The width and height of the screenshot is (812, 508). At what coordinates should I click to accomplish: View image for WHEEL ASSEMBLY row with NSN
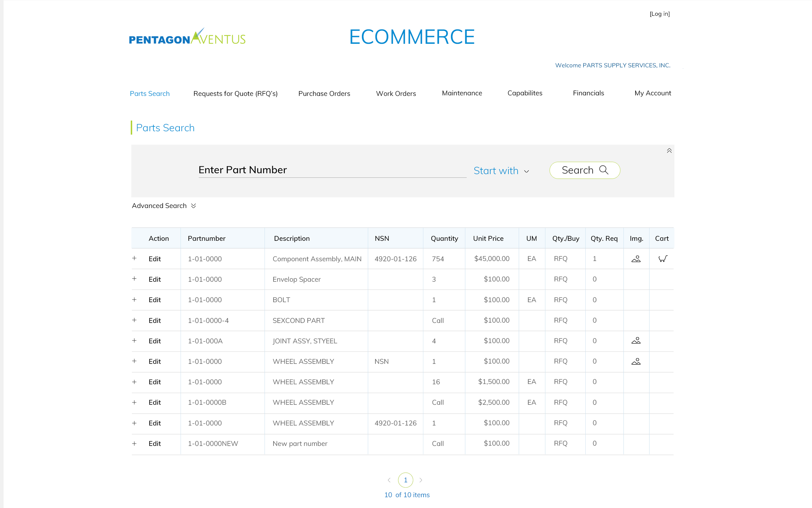coord(636,362)
